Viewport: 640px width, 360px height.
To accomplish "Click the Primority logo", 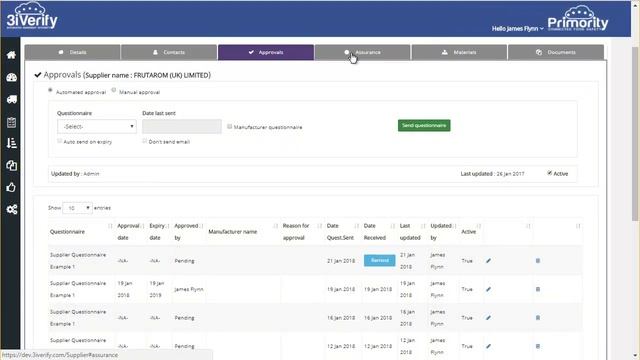I will click(578, 19).
